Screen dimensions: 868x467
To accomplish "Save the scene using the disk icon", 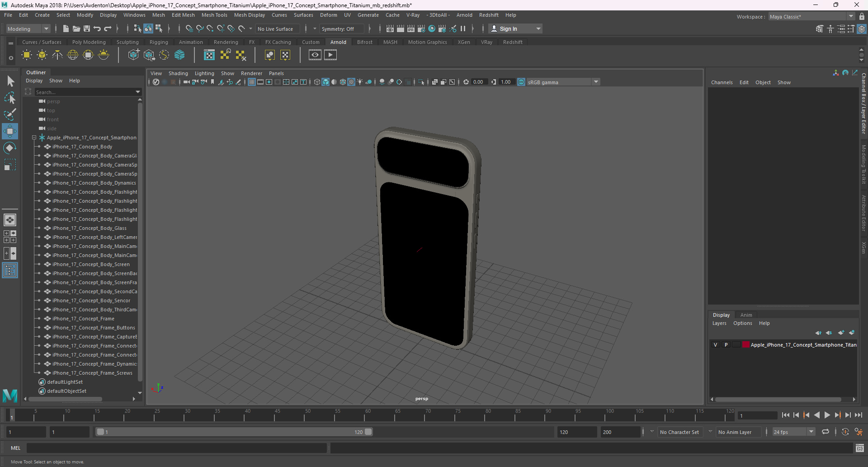I will [x=87, y=29].
